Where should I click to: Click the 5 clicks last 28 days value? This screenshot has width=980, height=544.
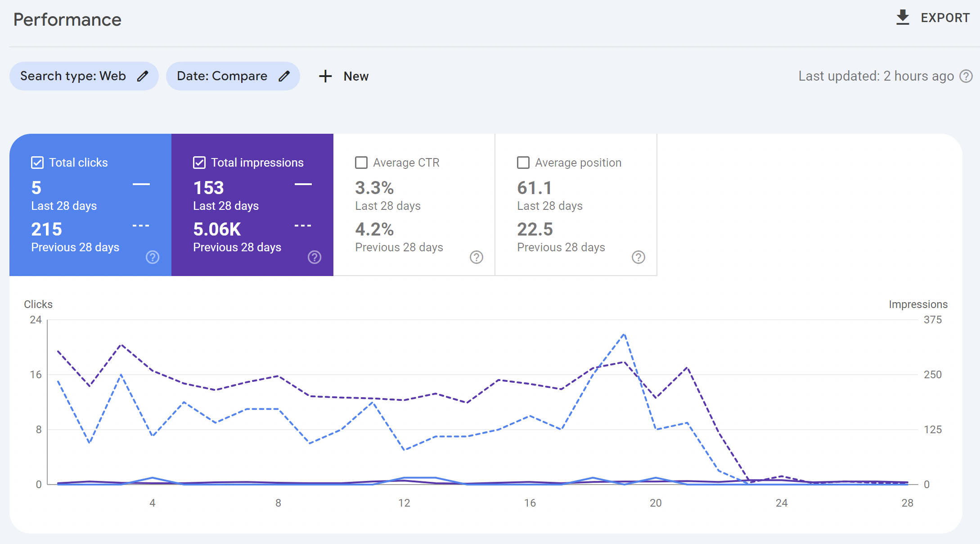click(x=36, y=188)
